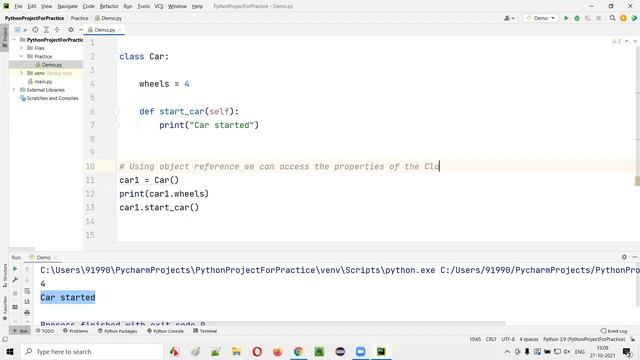640x360 pixels.
Task: Open Search Everywhere magnifier icon
Action: click(x=613, y=18)
